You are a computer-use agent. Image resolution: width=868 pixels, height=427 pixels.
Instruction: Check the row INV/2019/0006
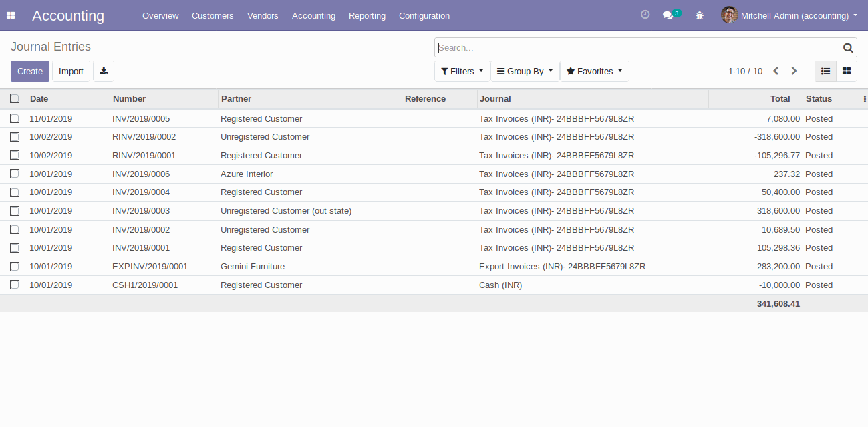click(x=15, y=174)
